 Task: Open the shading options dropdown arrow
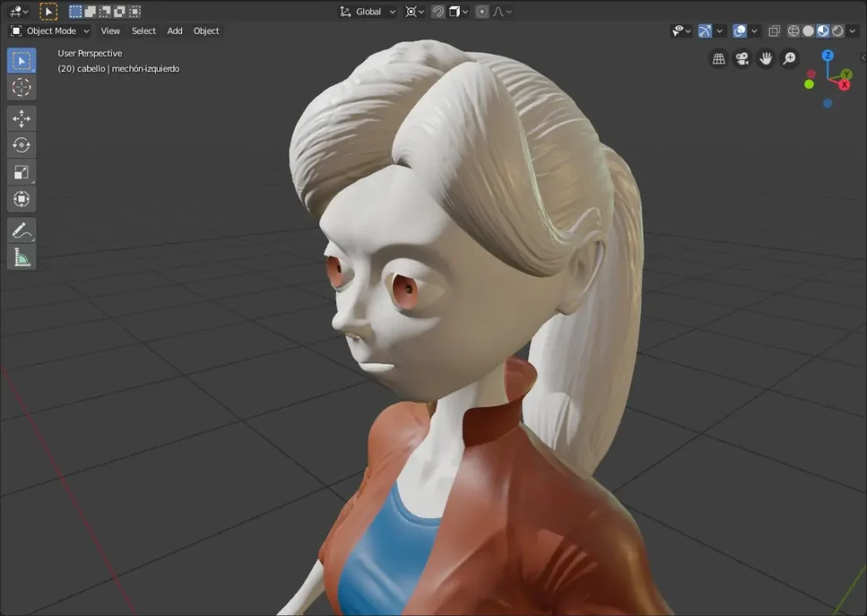tap(853, 31)
